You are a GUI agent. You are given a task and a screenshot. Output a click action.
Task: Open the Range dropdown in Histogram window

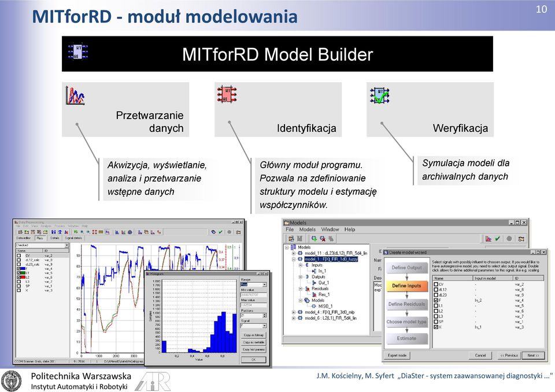264,284
